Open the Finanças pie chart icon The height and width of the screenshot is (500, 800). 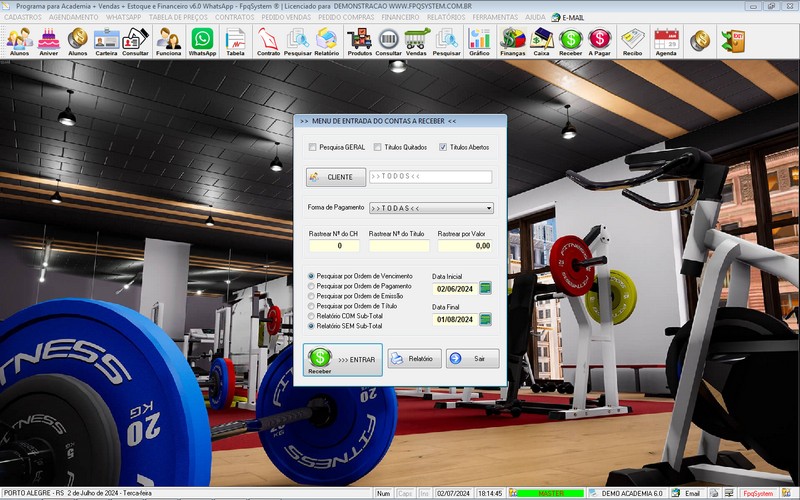click(x=513, y=42)
